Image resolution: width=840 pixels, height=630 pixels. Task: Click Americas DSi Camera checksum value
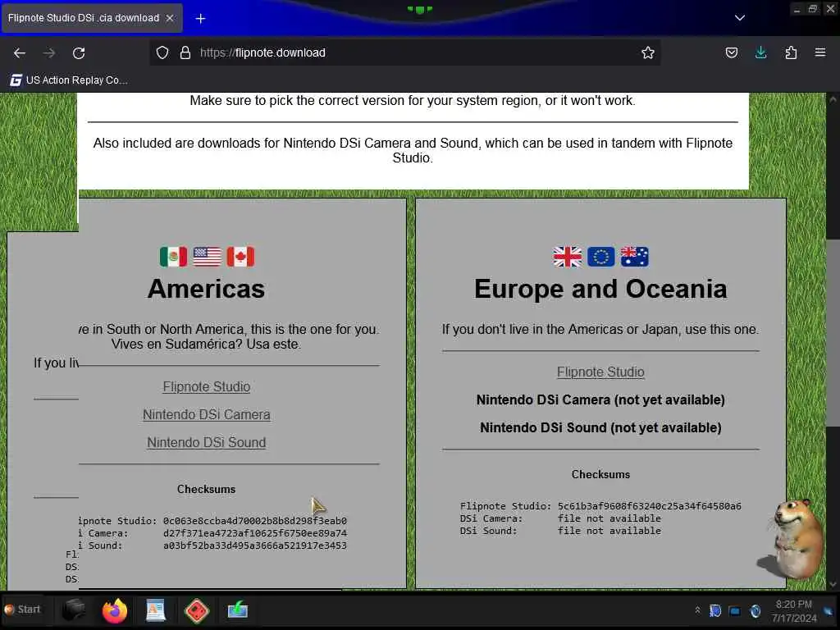255,533
